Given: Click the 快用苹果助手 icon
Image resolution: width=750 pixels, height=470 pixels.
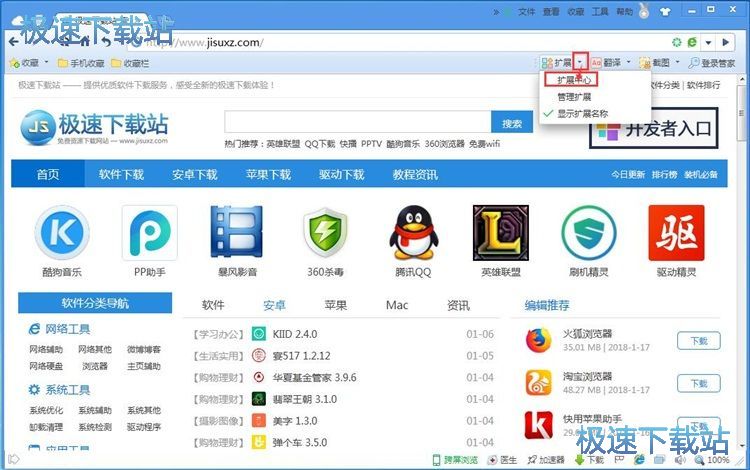Looking at the screenshot, I should (x=538, y=425).
